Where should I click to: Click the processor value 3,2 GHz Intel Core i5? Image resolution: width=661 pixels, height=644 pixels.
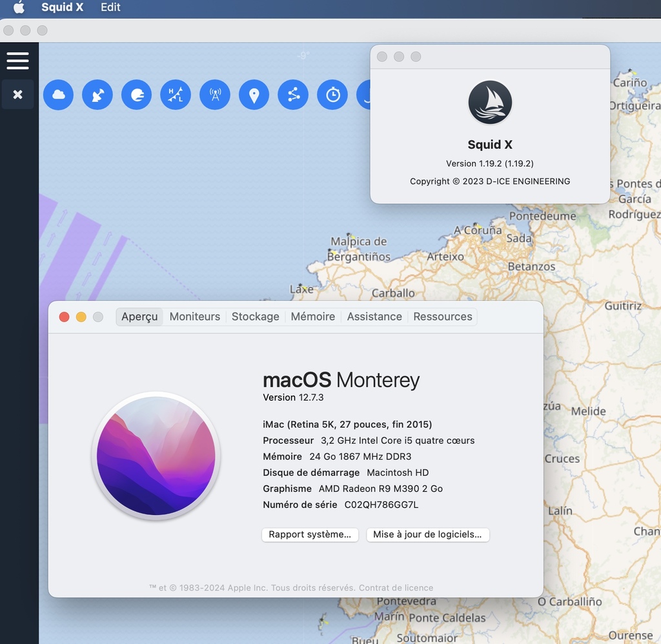point(398,441)
